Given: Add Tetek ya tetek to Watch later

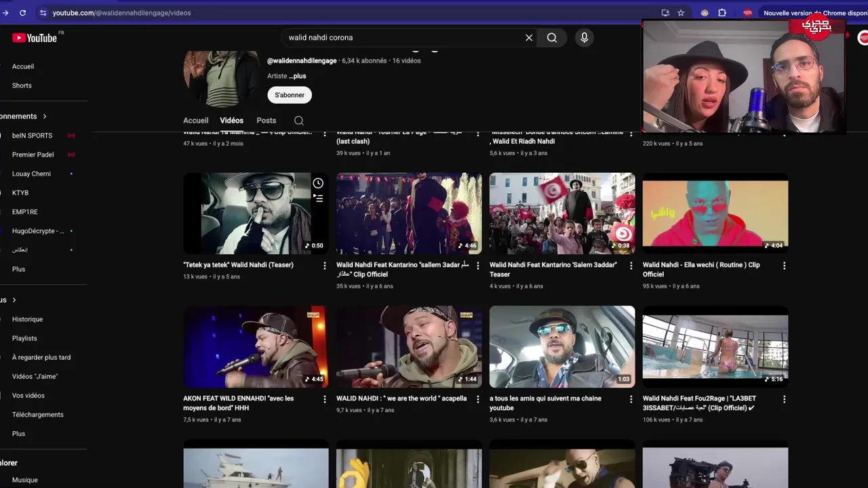Looking at the screenshot, I should click(318, 183).
